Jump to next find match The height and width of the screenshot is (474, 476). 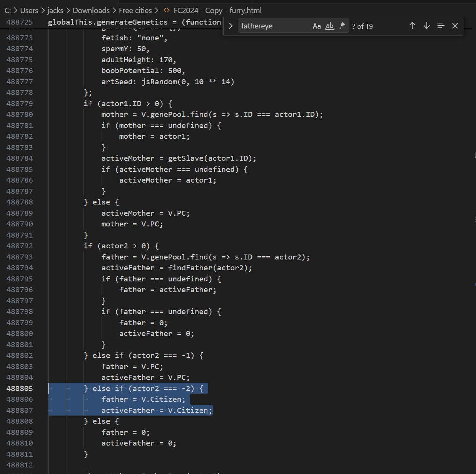(426, 26)
